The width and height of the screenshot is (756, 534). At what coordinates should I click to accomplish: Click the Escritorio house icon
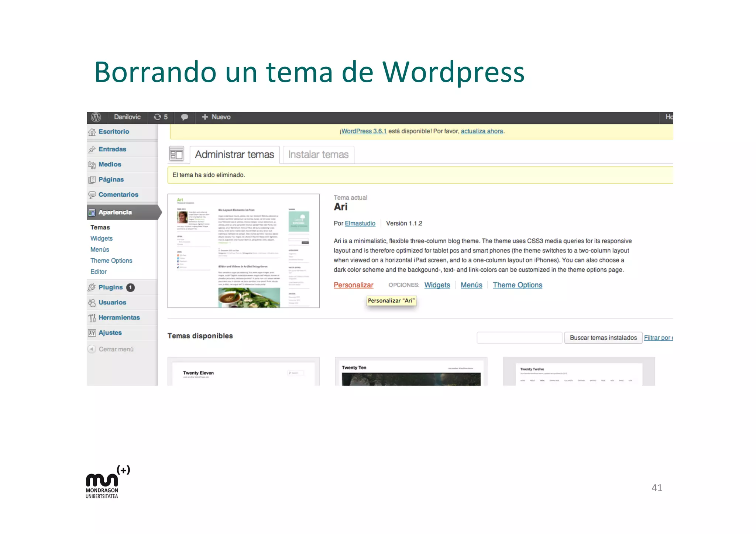coord(92,132)
